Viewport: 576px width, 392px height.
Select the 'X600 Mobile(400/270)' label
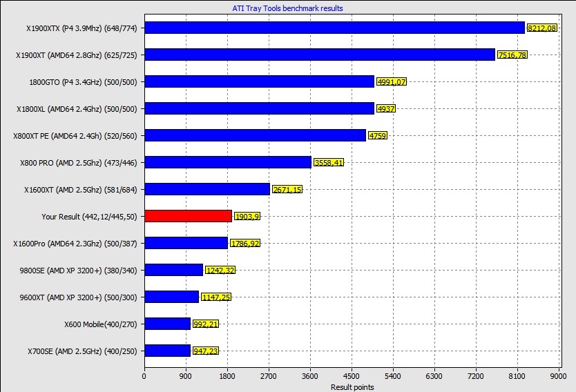coord(101,324)
